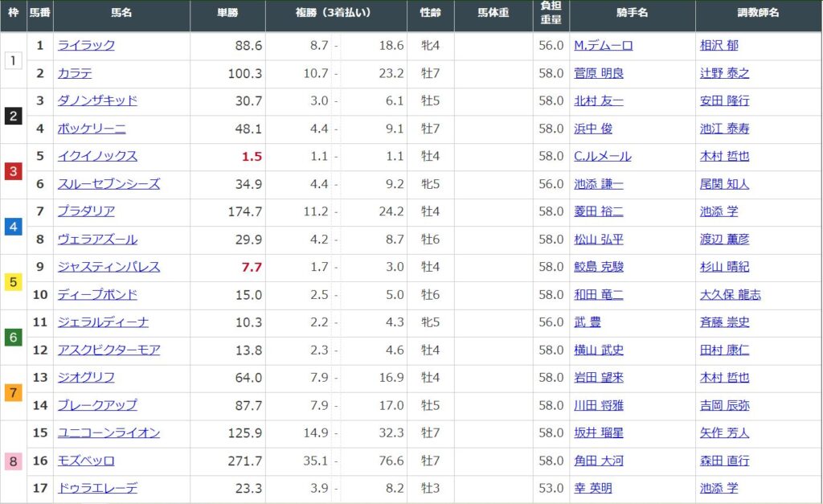Viewport: 823px width, 504px height.
Task: Click the frame 1 white badge
Action: point(13,60)
